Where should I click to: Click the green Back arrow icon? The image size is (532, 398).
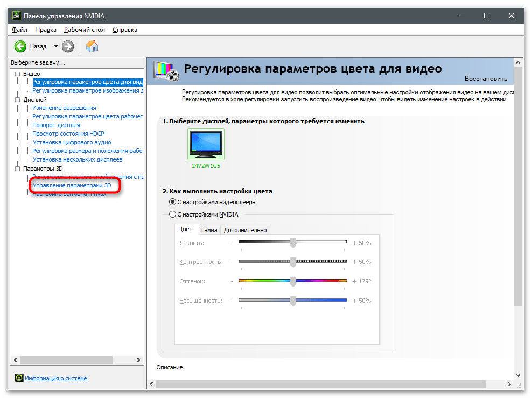(20, 46)
